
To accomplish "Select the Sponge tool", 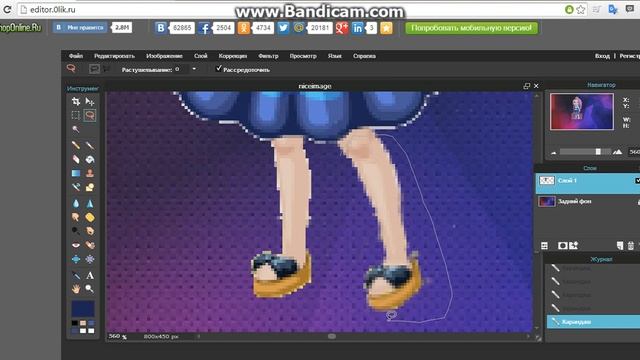I will [90, 217].
